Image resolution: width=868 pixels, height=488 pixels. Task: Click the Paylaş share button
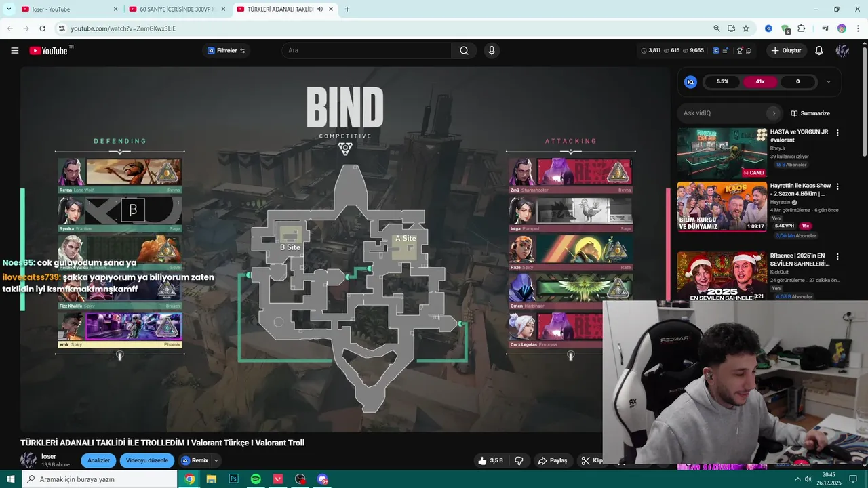tap(553, 461)
